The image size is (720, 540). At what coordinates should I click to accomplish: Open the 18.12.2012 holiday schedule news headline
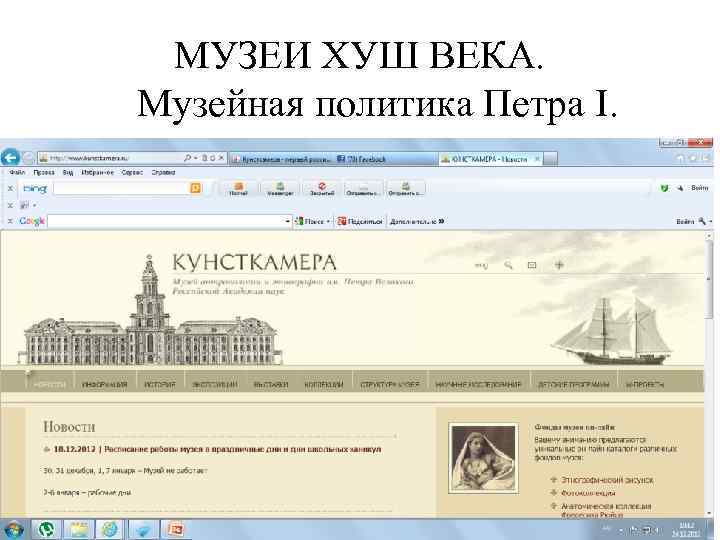217,449
